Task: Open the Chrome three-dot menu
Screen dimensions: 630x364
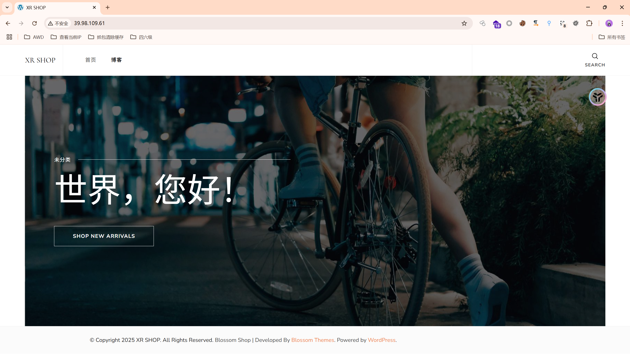Action: pos(622,23)
